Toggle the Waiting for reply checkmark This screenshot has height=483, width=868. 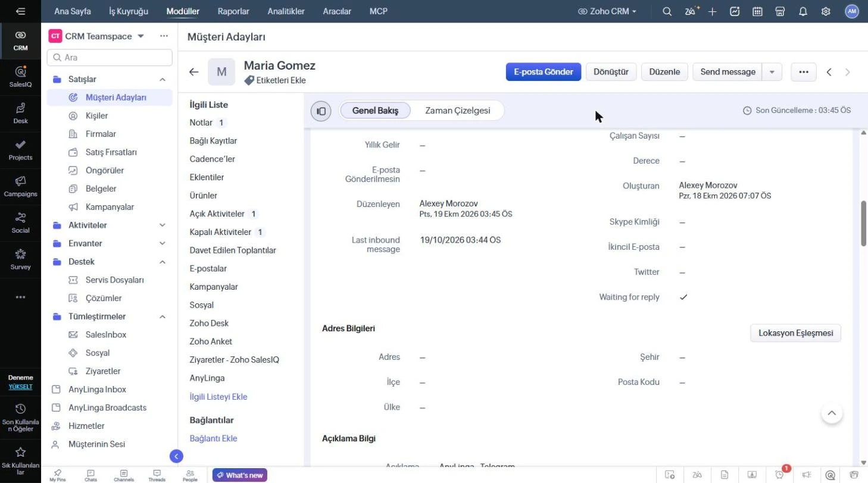[683, 297]
